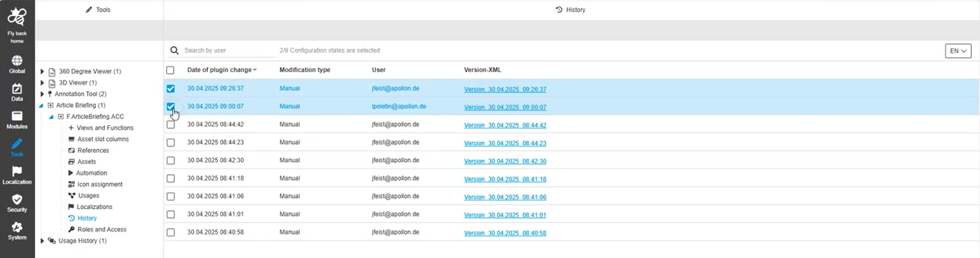Image resolution: width=980 pixels, height=258 pixels.
Task: Expand the 360 Degree Viewer tree node
Action: (x=42, y=71)
